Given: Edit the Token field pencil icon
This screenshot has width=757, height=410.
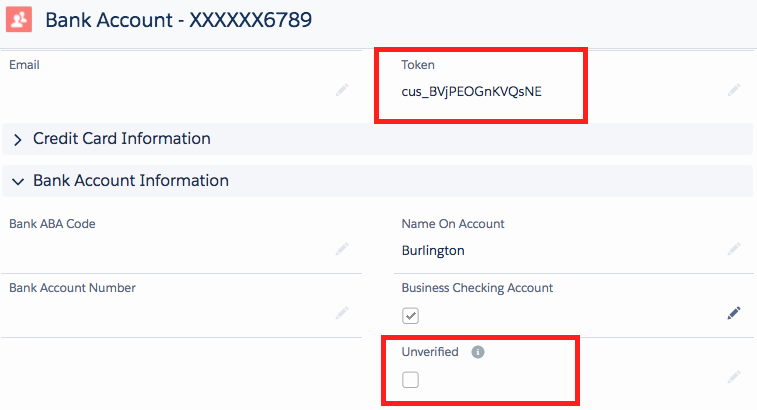Looking at the screenshot, I should (733, 90).
